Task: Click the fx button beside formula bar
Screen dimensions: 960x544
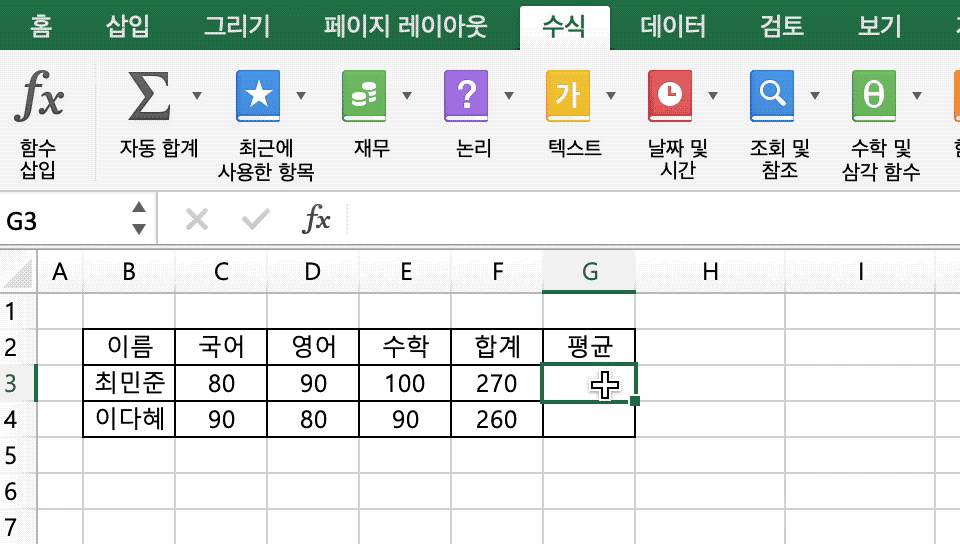Action: coord(316,219)
